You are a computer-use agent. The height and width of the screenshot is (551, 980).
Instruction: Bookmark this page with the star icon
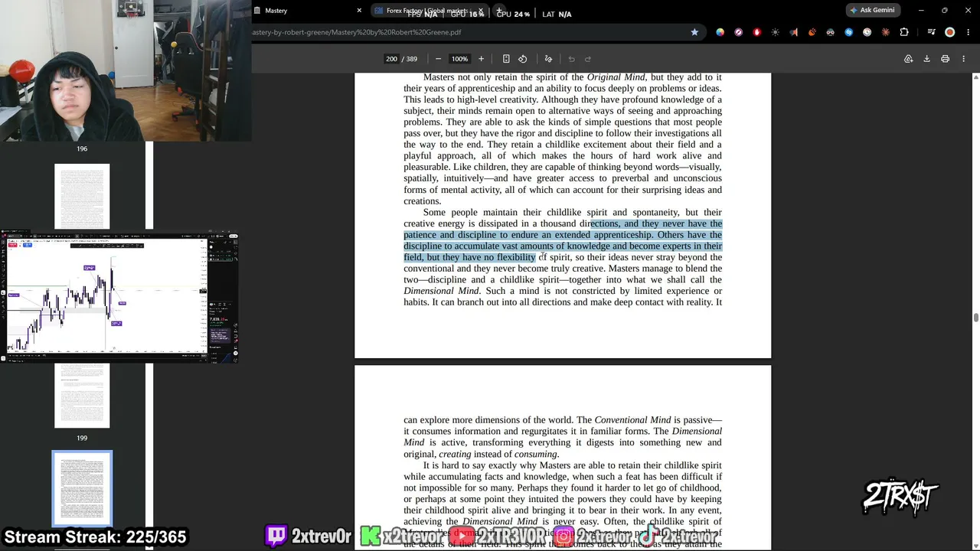pos(694,32)
